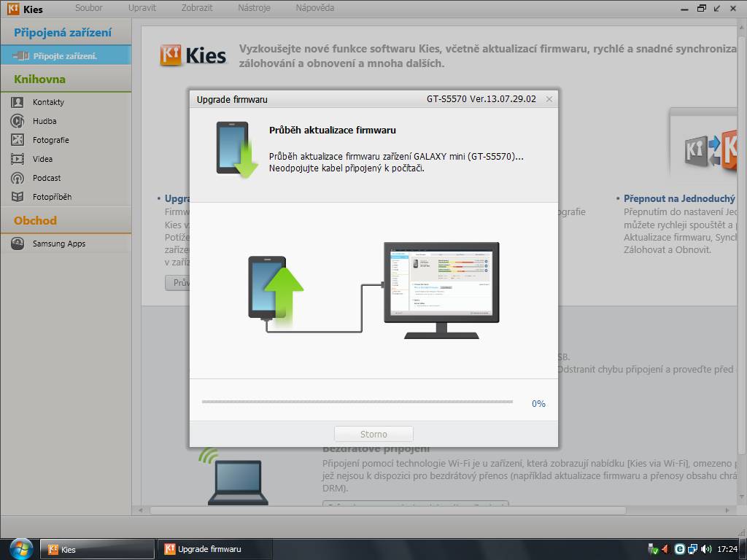This screenshot has width=747, height=560.
Task: Open the Upravit menu
Action: tap(142, 8)
